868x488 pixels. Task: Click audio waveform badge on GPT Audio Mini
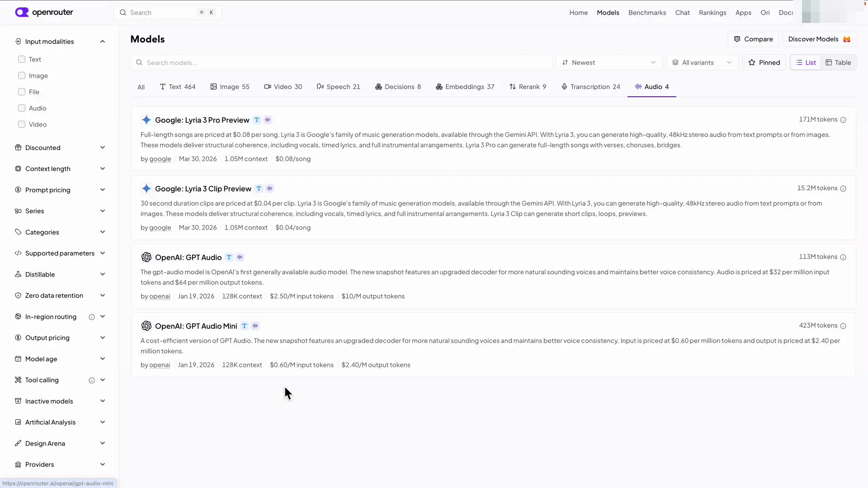tap(255, 326)
